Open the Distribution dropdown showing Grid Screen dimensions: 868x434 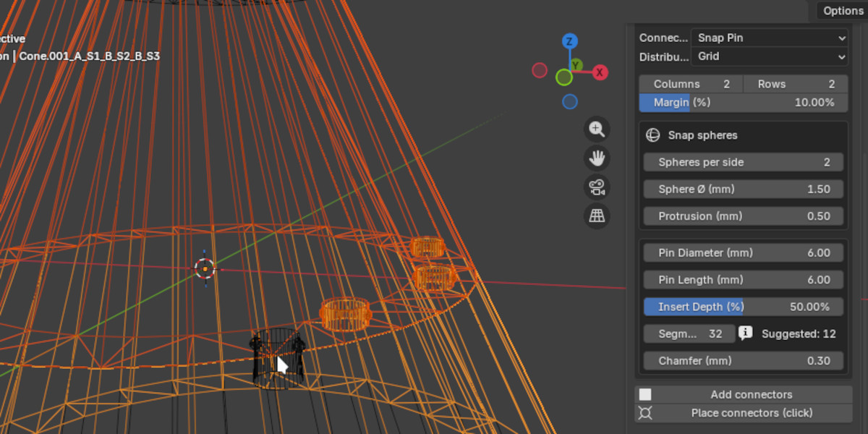click(x=770, y=56)
